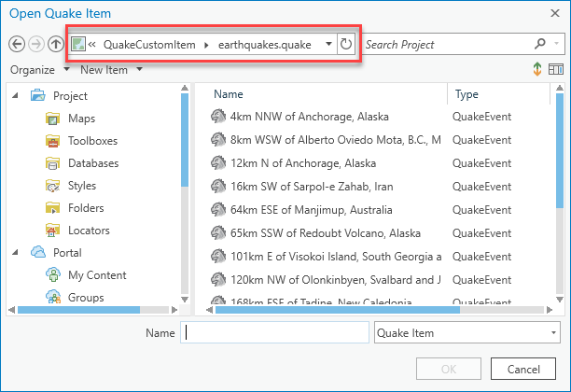The image size is (571, 392).
Task: Click the Back navigation arrow
Action: pos(16,44)
